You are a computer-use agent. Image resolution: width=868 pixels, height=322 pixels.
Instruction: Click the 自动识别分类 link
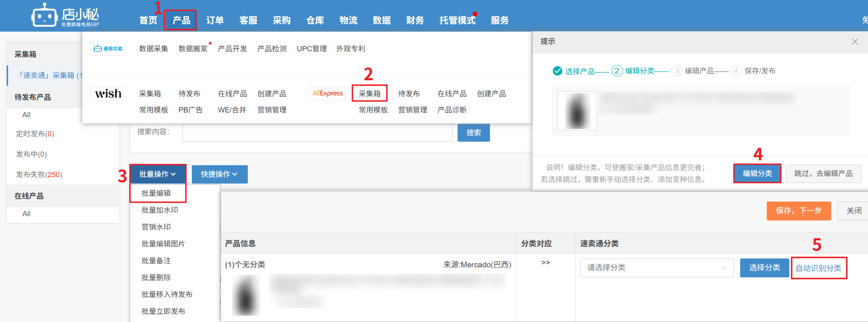[x=818, y=268]
